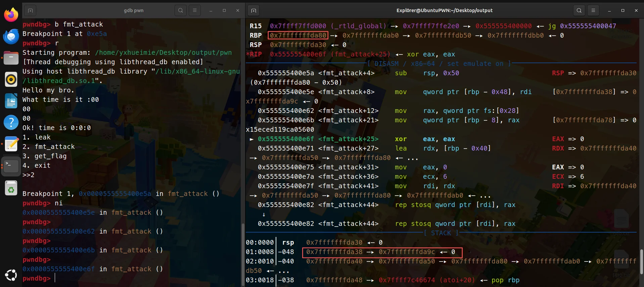Start Rhythmbox music player
Viewport: 644px width, 287px height.
[11, 80]
